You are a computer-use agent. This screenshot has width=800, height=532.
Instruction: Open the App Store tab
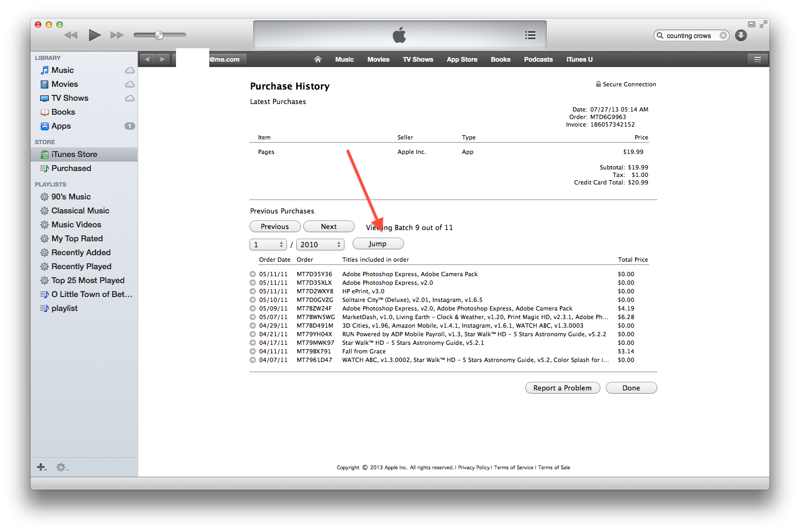click(x=462, y=60)
